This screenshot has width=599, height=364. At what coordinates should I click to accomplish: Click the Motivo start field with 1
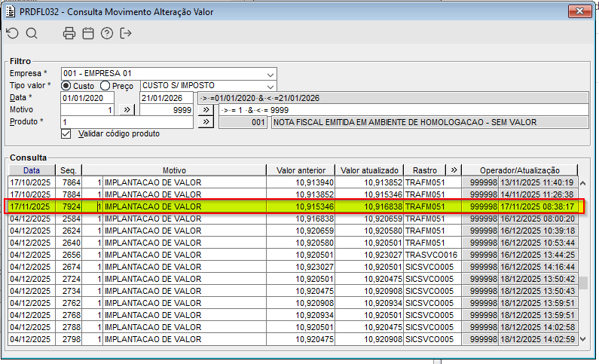(x=87, y=110)
